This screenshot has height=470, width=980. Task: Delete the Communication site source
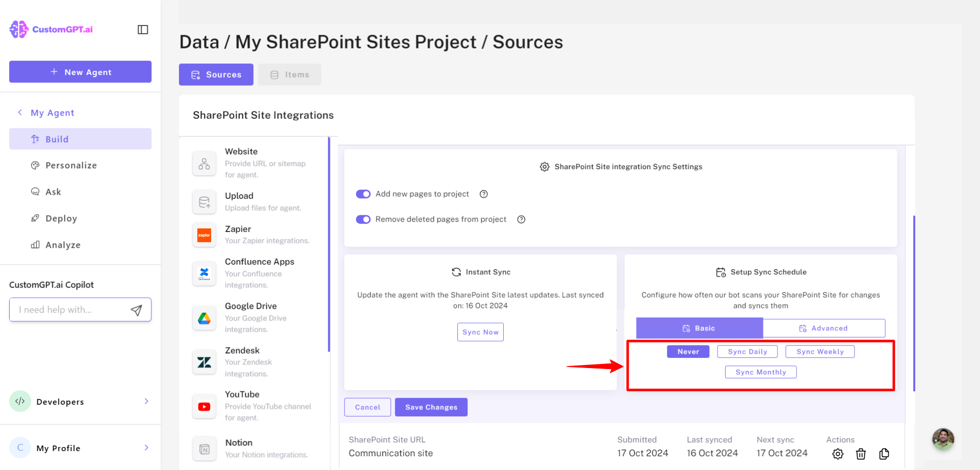point(861,454)
